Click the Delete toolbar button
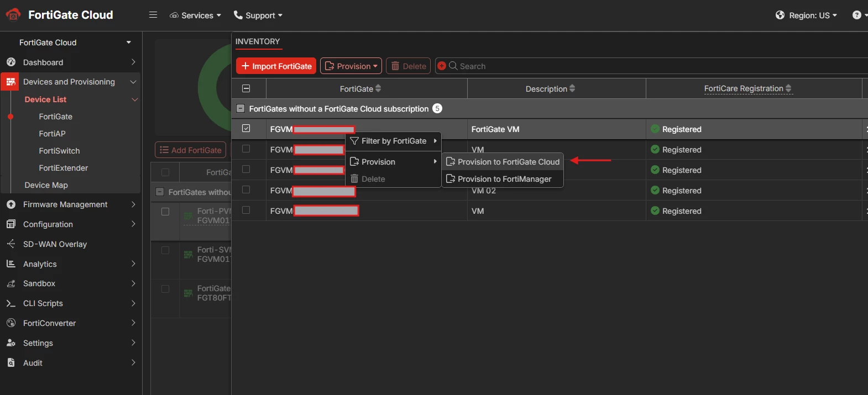 (408, 66)
